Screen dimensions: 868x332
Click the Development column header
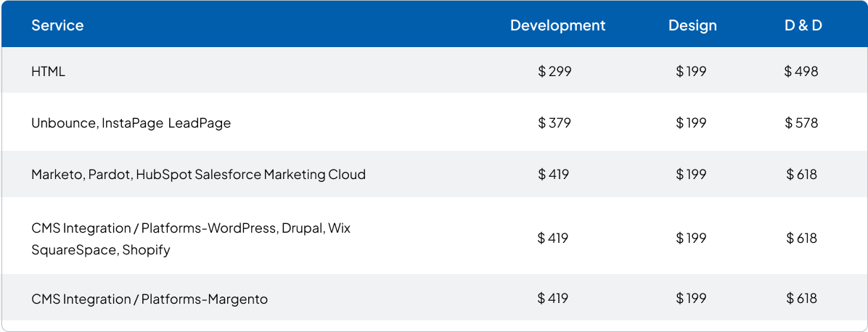tap(557, 25)
